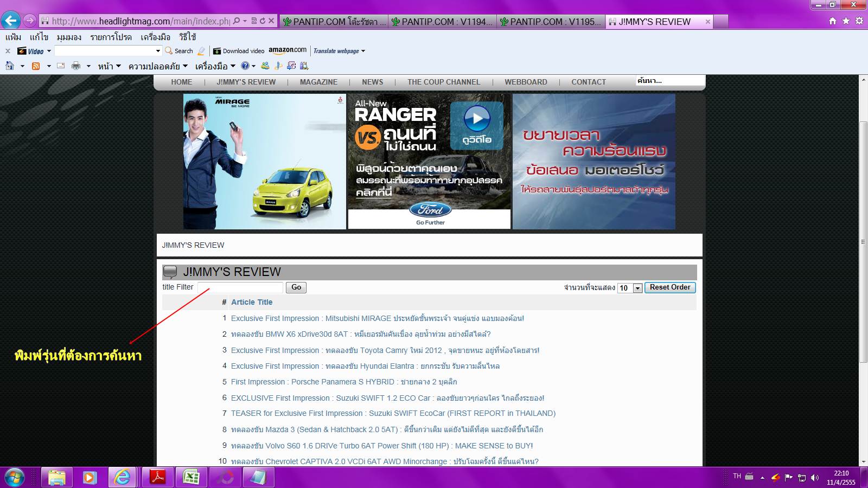Open the WEBBOARD navigation item
Viewport: 868px width, 488px height.
[526, 82]
